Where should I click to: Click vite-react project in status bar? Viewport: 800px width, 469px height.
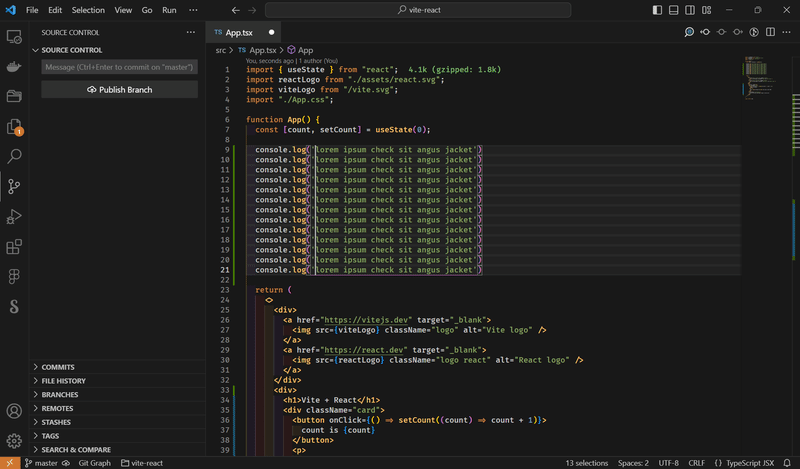point(142,463)
